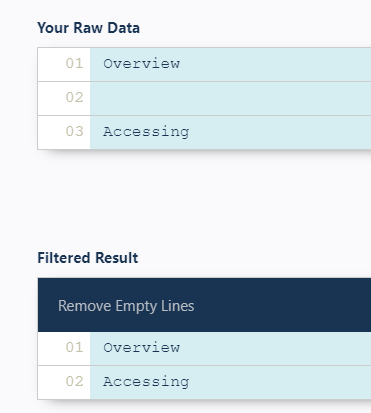Select line number 03 in Raw Data
Screen dimensions: 371x413
click(x=74, y=132)
